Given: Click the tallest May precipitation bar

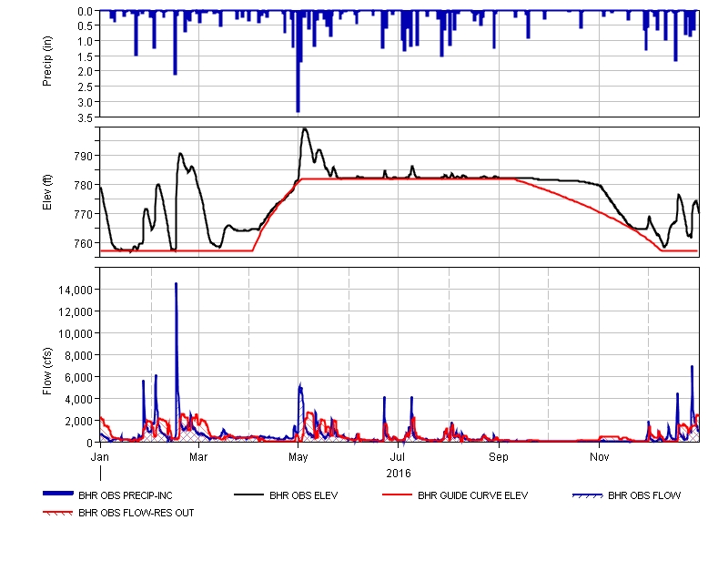Looking at the screenshot, I should pyautogui.click(x=298, y=61).
